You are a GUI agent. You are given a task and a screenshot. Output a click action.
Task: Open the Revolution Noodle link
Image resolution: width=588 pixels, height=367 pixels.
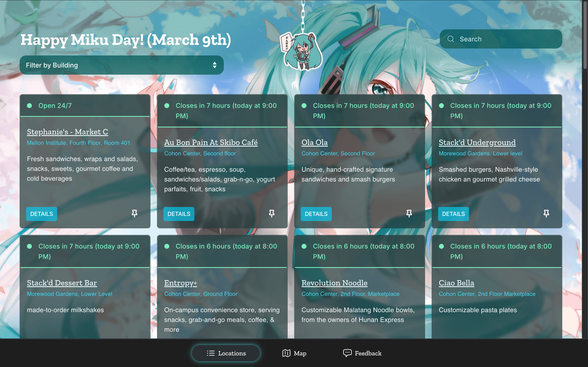point(334,283)
